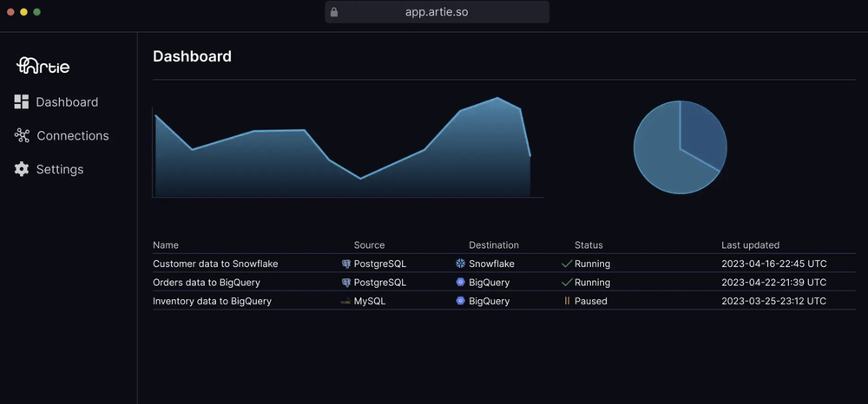Click BigQuery text in Orders data row

(x=490, y=283)
